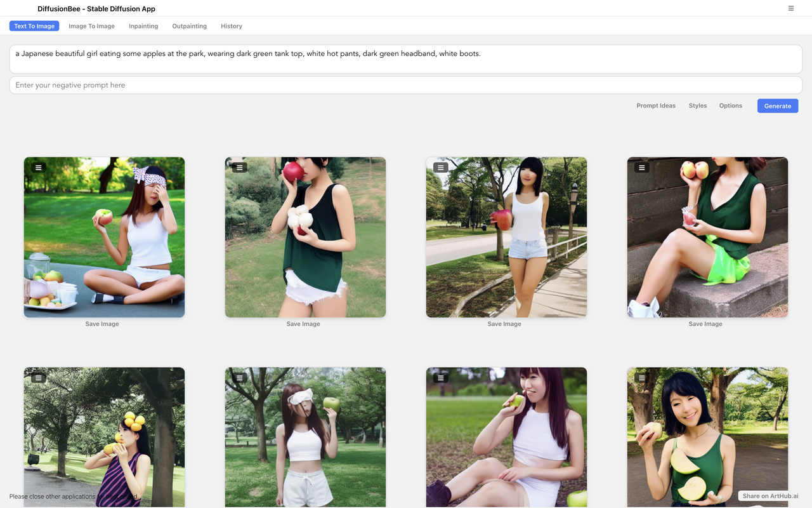Open menu icon on the white headband image
Viewport: 812px width, 508px height.
[x=239, y=378]
